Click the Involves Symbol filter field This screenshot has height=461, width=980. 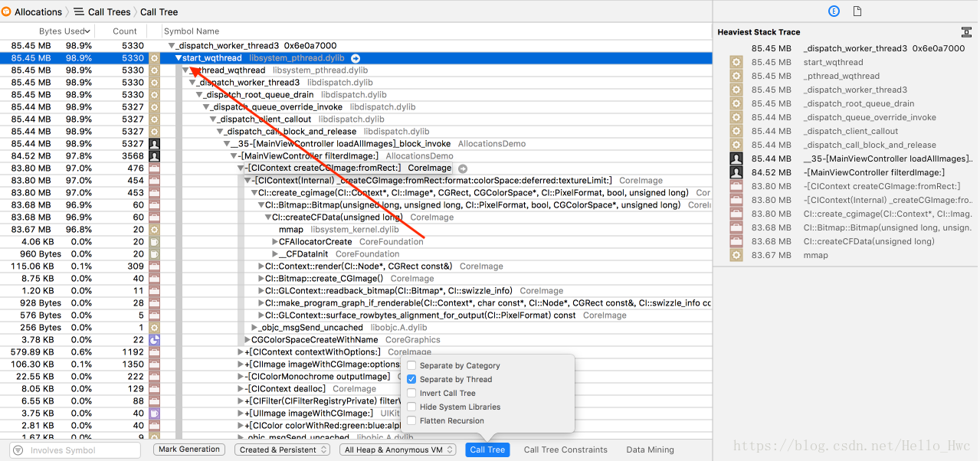coord(74,450)
